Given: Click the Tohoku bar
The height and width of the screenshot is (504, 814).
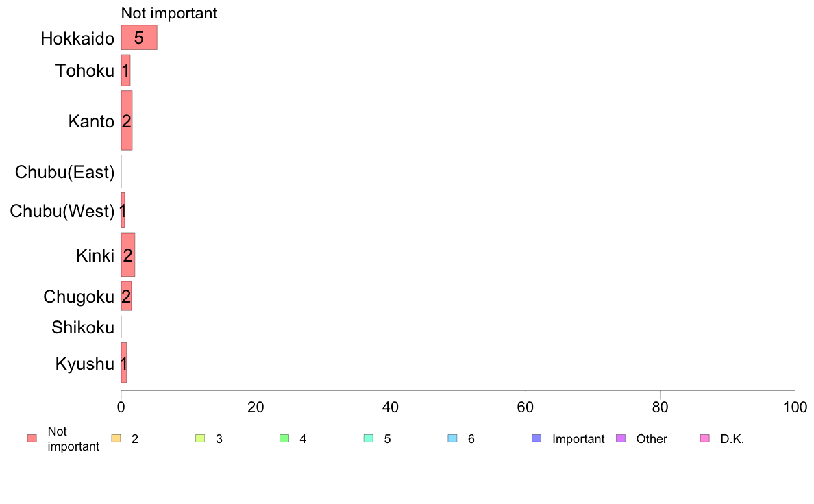Looking at the screenshot, I should (x=125, y=70).
